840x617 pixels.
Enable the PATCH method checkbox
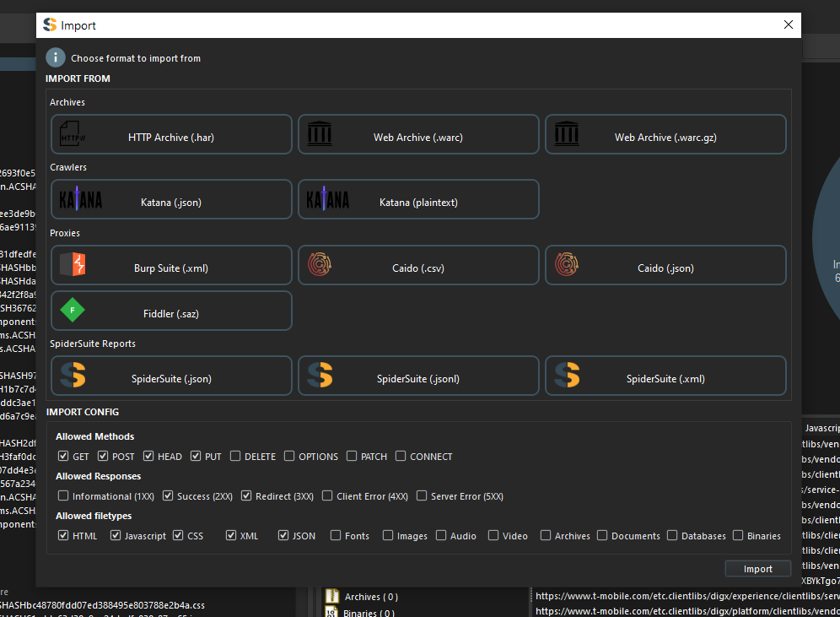[x=352, y=456]
